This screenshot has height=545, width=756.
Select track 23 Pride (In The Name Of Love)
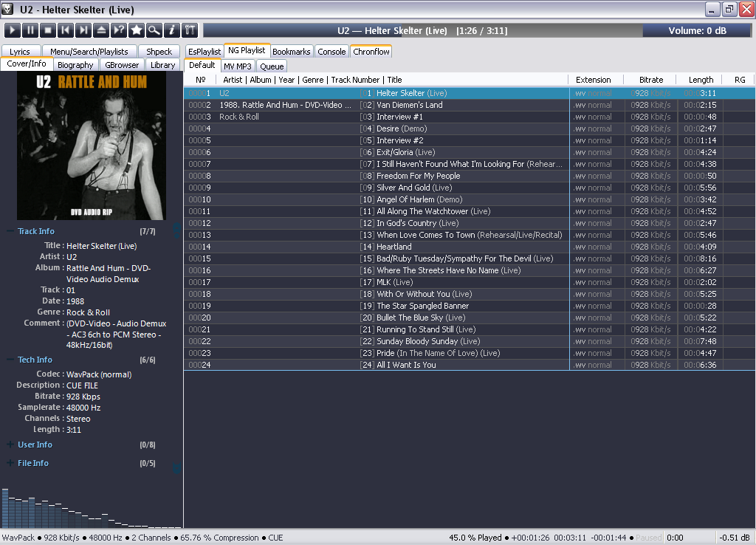click(469, 353)
